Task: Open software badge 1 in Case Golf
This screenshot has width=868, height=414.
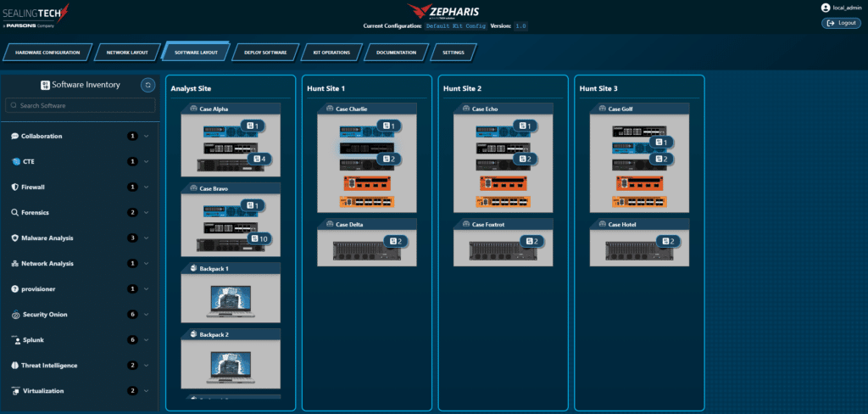Action: coord(661,143)
